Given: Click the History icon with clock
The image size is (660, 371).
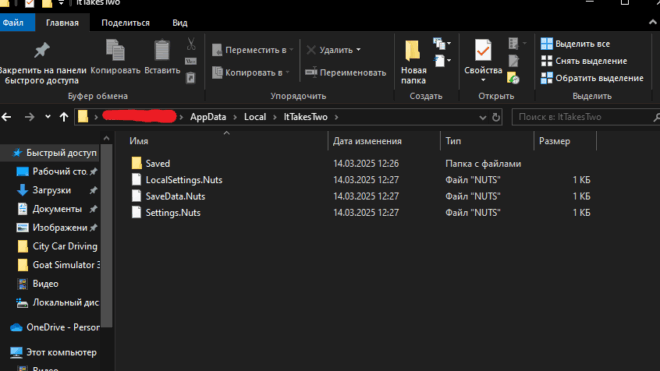Looking at the screenshot, I should pyautogui.click(x=514, y=78).
